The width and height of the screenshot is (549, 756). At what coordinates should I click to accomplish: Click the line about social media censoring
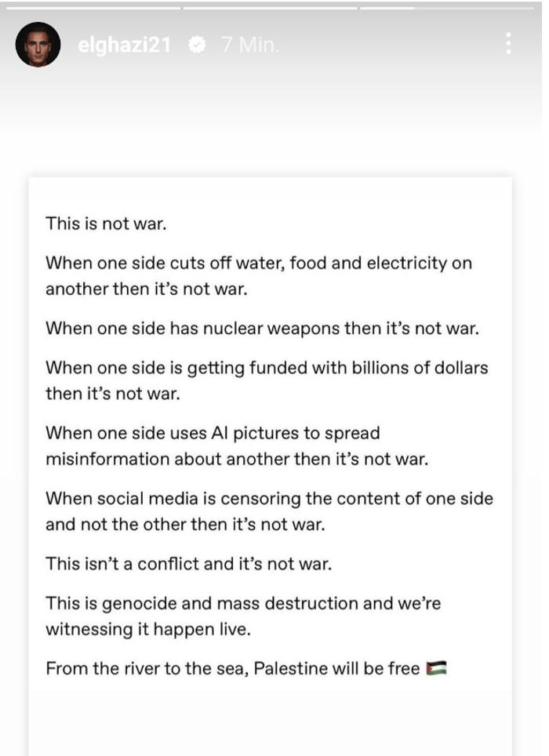270,499
